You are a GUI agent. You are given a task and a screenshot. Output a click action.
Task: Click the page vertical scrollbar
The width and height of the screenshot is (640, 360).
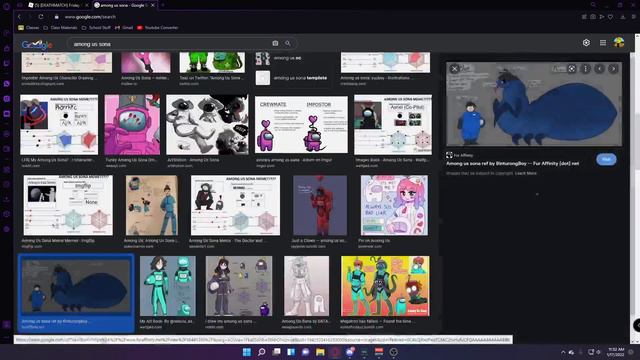click(637, 188)
